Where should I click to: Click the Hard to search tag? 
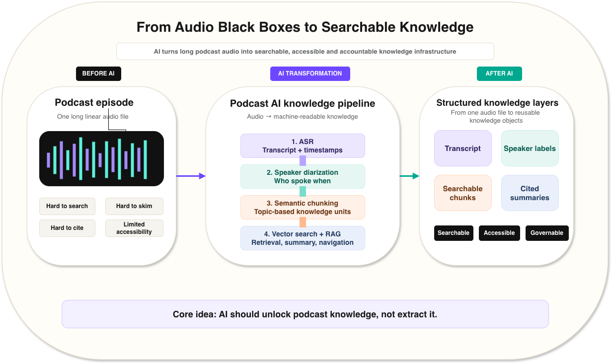pos(67,206)
